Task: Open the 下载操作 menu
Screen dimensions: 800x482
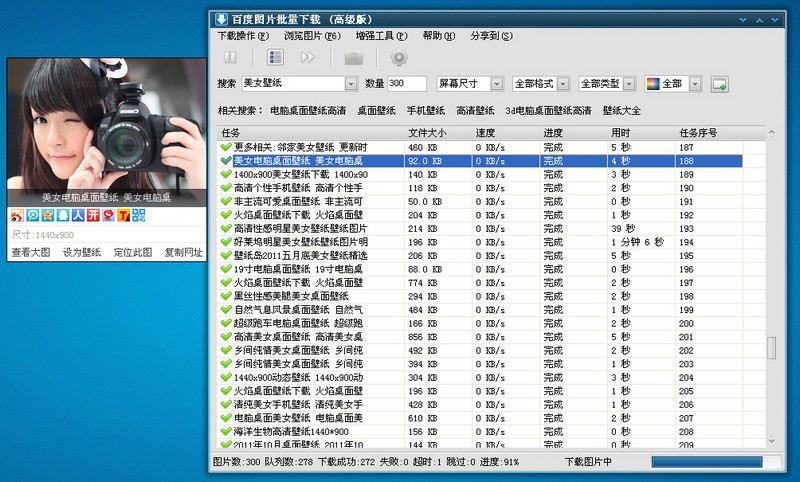Action: tap(244, 36)
